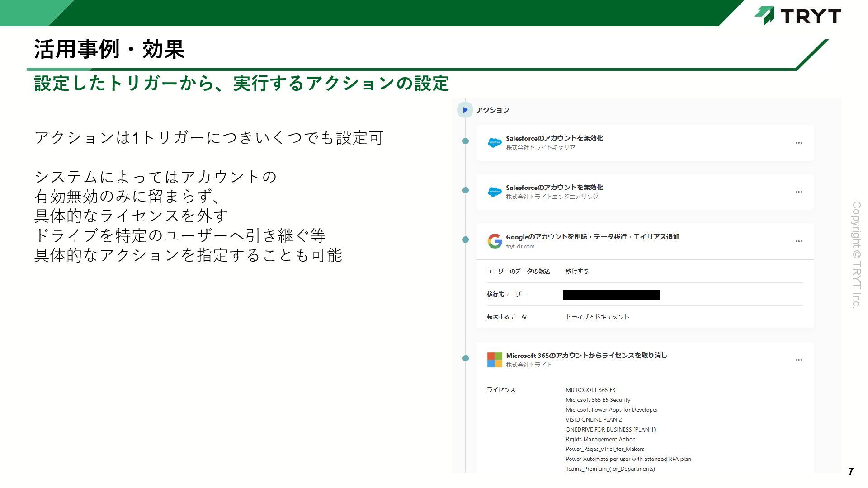The width and height of the screenshot is (868, 488).
Task: Click the Google logo icon
Action: (495, 241)
